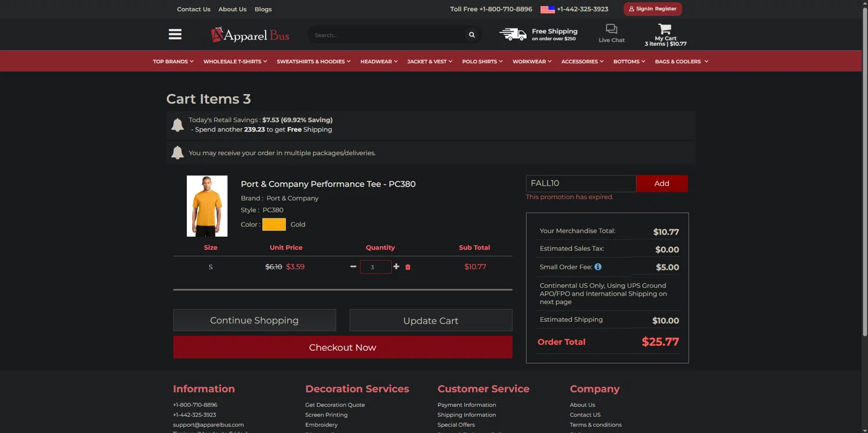Open footer Contact US link
Viewport: 868px width, 433px height.
(x=585, y=414)
